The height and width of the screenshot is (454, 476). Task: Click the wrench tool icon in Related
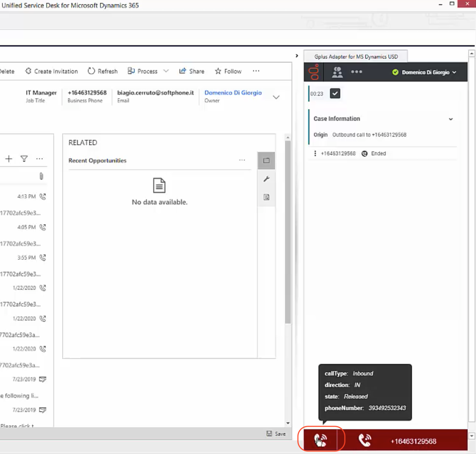coord(266,179)
